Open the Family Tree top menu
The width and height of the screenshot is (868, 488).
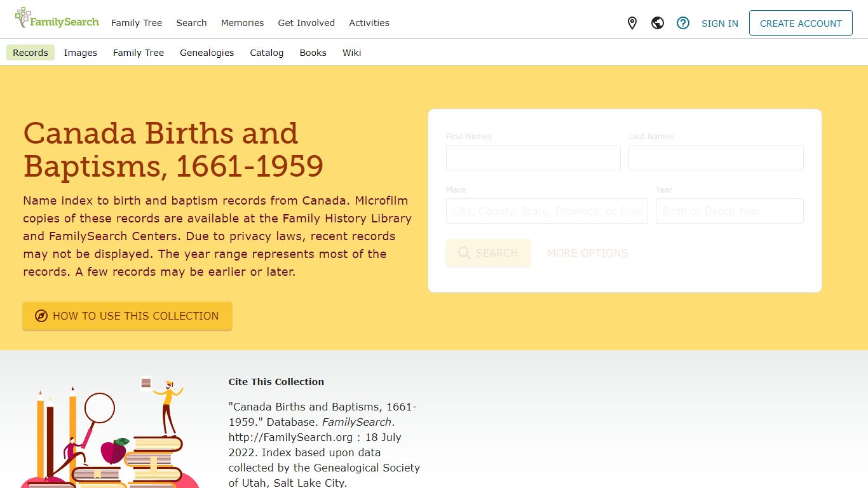[137, 23]
